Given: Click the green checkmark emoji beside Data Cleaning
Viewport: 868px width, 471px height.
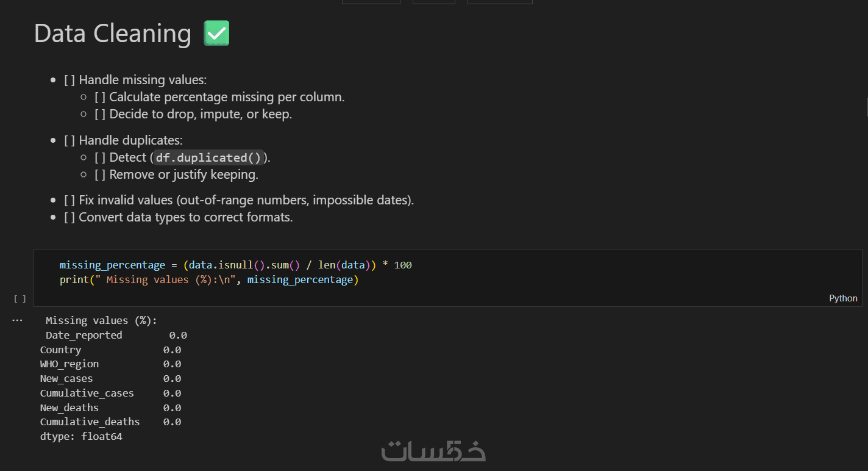Looking at the screenshot, I should tap(216, 34).
